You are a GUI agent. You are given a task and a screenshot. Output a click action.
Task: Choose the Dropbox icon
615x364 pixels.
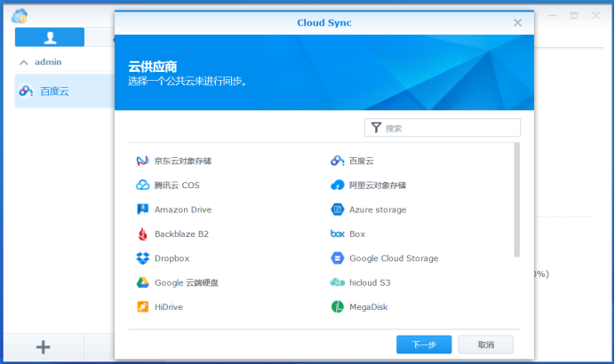click(x=142, y=258)
